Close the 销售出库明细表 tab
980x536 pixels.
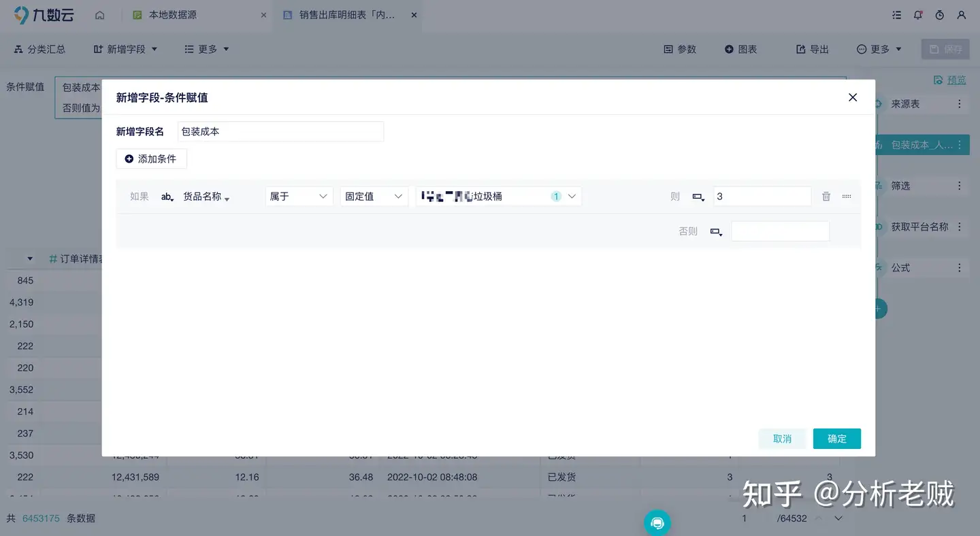click(414, 15)
